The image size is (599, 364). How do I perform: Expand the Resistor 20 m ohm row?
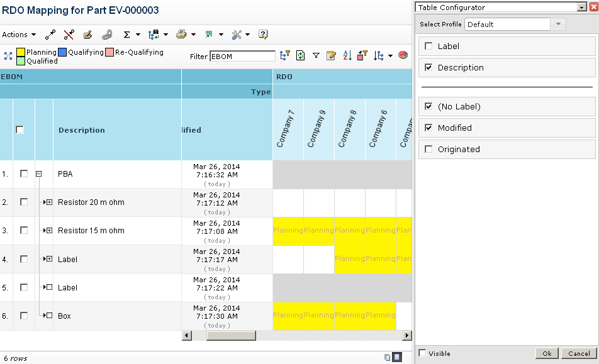48,202
